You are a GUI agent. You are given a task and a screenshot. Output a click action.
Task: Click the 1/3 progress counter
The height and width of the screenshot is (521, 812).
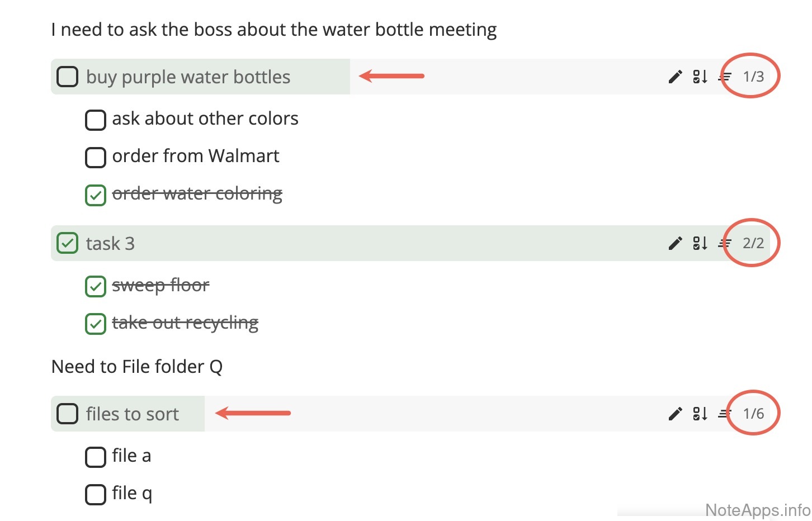pos(753,77)
